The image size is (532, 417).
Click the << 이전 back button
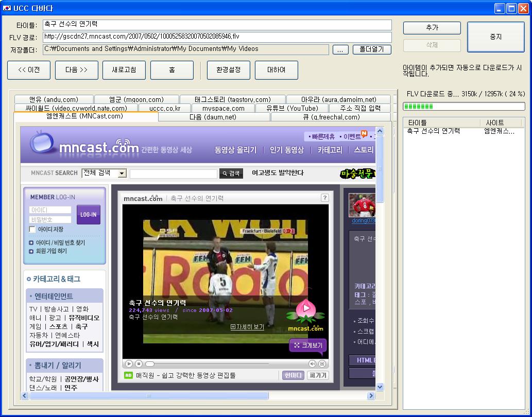pyautogui.click(x=29, y=70)
